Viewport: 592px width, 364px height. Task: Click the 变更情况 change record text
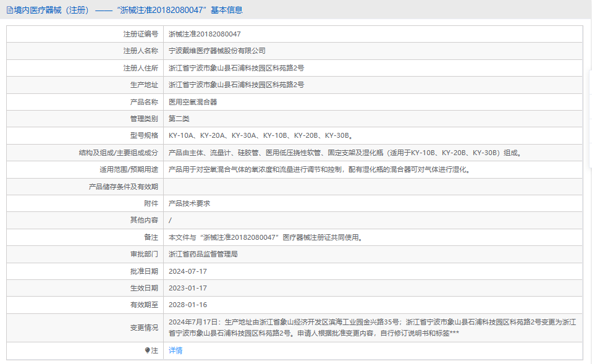coord(371,328)
